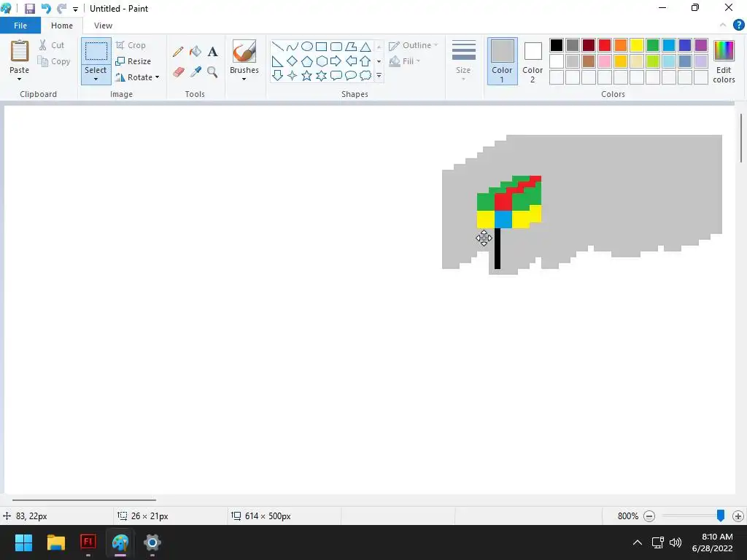Choose the Left arrow shape
Viewport: 747px width, 560px height.
[351, 61]
